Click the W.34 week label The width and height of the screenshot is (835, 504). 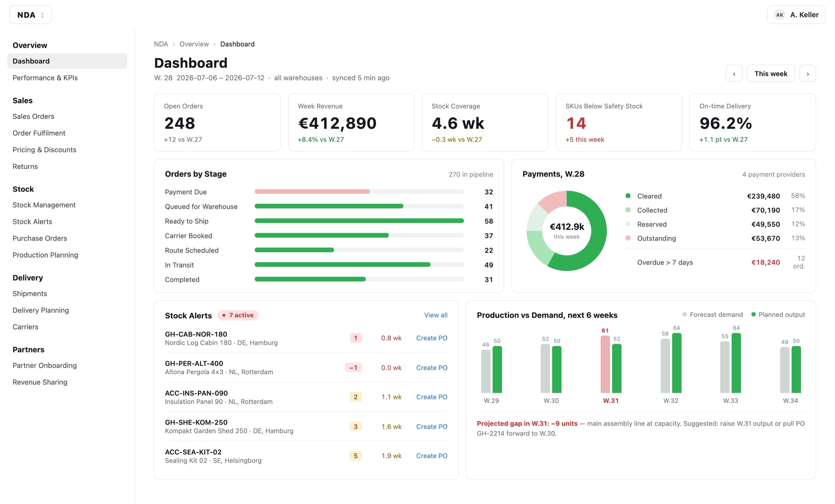point(790,400)
